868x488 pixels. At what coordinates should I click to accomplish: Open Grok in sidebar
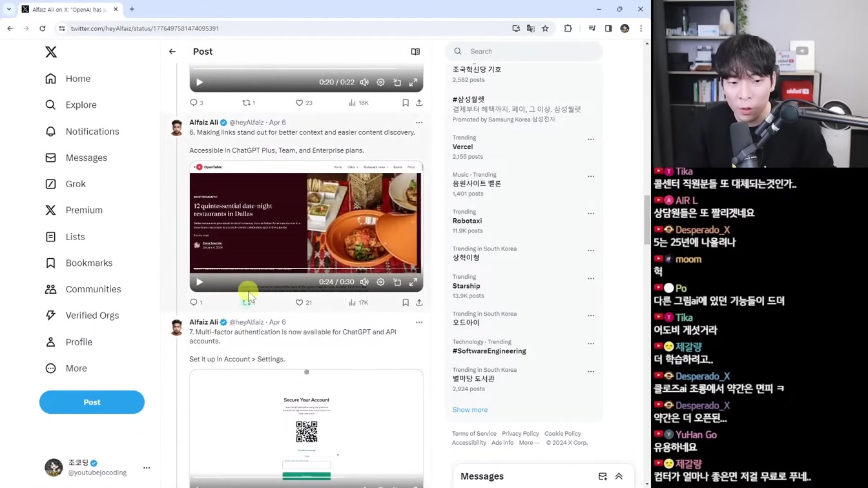click(x=65, y=184)
